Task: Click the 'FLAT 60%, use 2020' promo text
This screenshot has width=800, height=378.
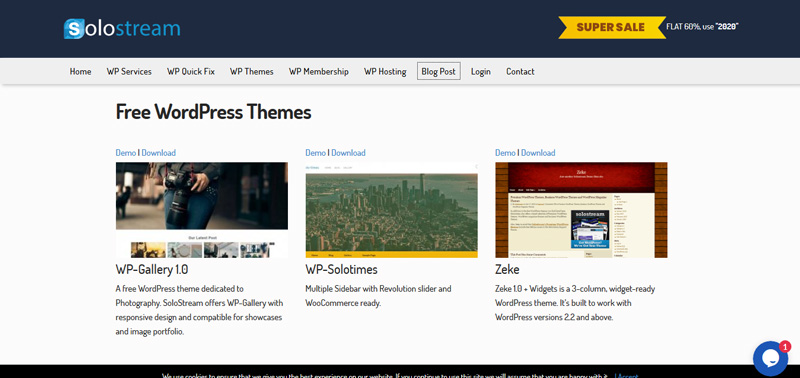Action: click(703, 27)
